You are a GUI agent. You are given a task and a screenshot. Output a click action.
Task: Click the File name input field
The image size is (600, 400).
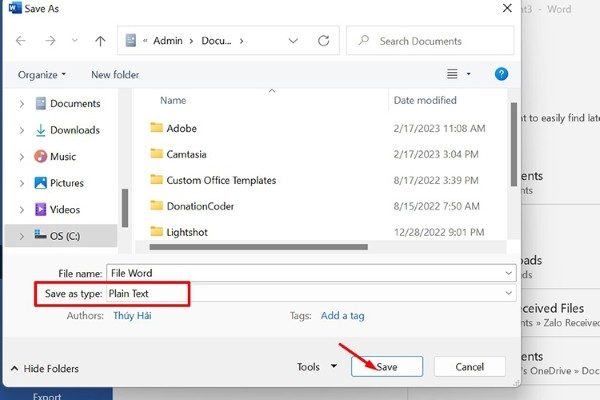(x=305, y=273)
